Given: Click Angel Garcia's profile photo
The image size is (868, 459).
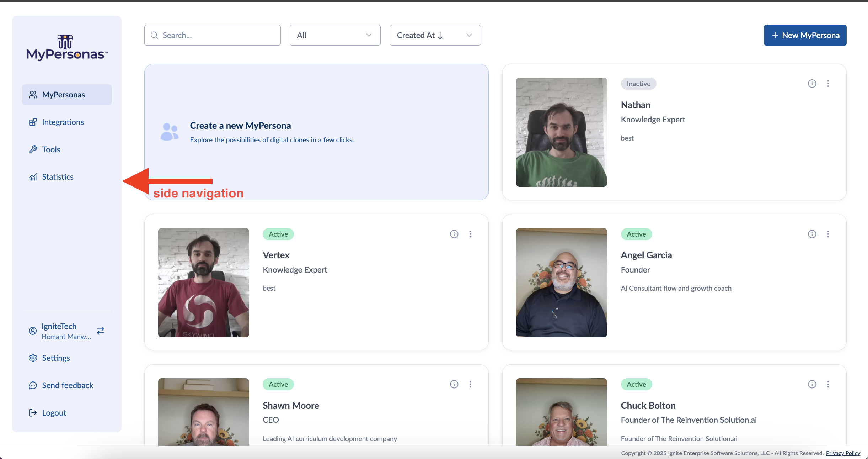Looking at the screenshot, I should click(561, 283).
